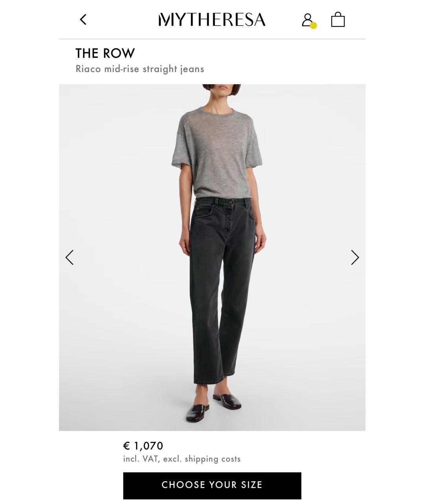The height and width of the screenshot is (504, 425).
Task: Show the previous product image
Action: pyautogui.click(x=70, y=258)
